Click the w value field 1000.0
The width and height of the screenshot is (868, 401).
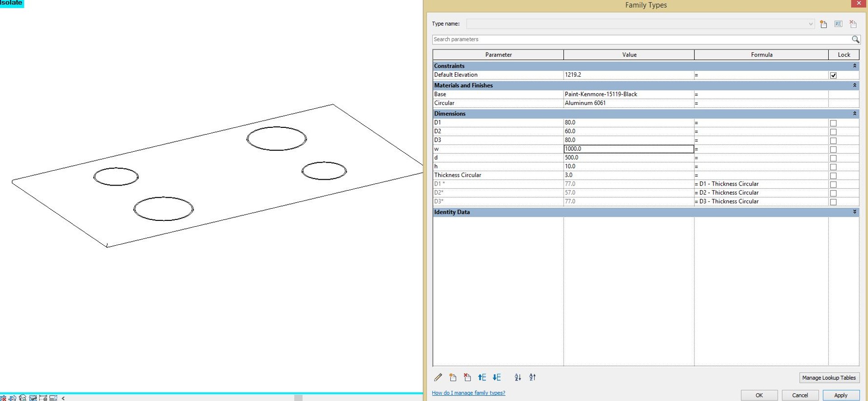[628, 149]
